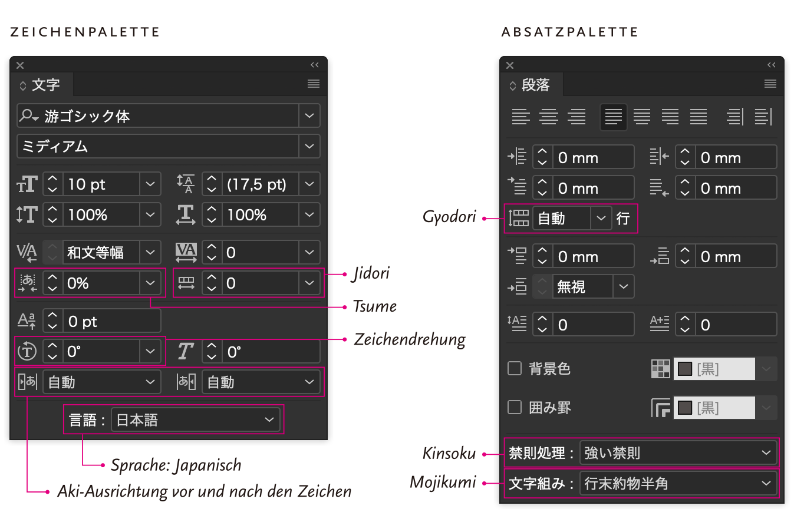Select the 段落 panel tab
This screenshot has height=532, width=794.
532,85
